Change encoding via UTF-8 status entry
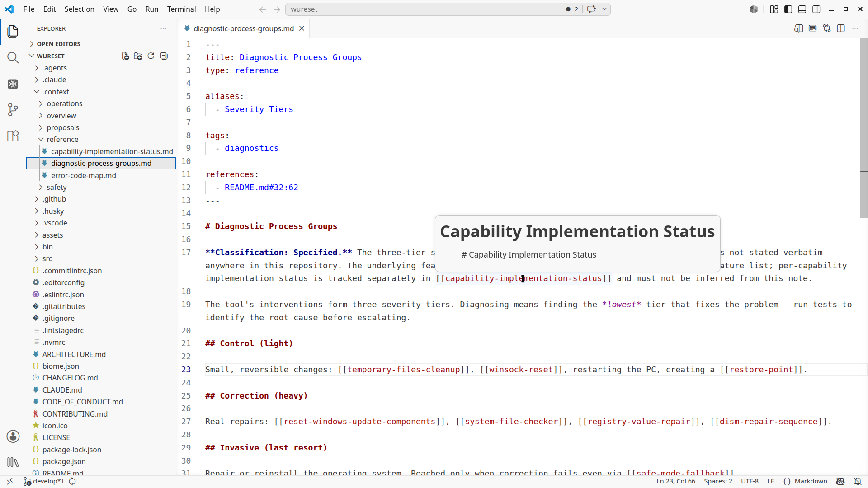The height and width of the screenshot is (488, 868). click(x=750, y=481)
